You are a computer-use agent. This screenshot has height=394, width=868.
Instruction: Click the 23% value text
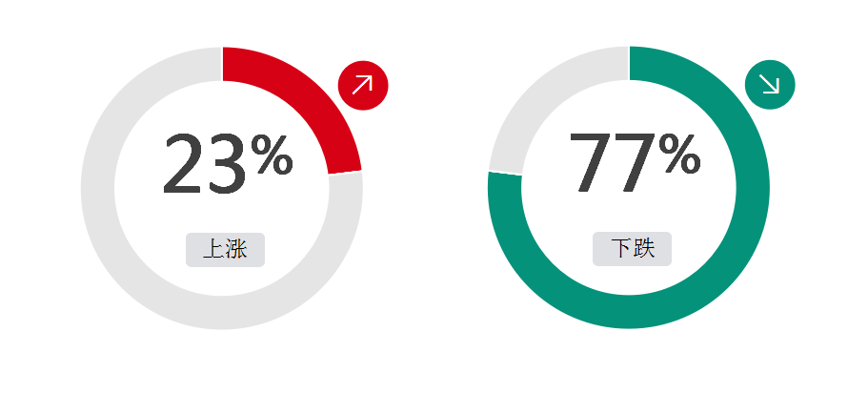click(x=228, y=163)
